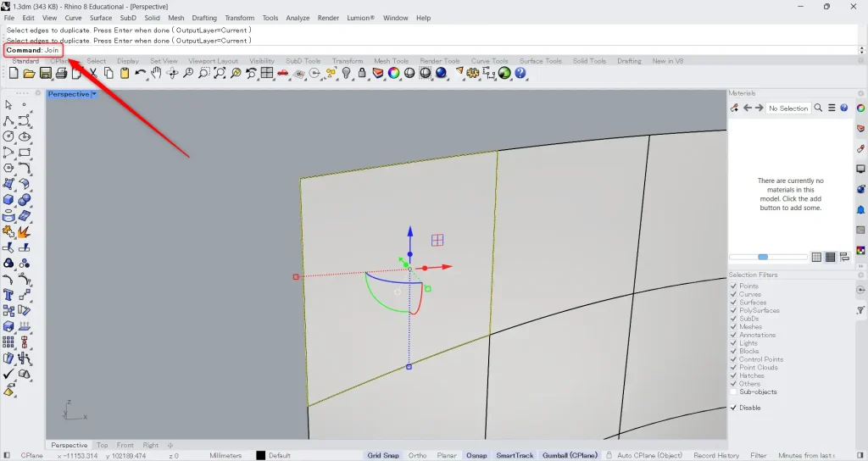868x461 pixels.
Task: Uncheck the Points selection filter
Action: tap(733, 286)
